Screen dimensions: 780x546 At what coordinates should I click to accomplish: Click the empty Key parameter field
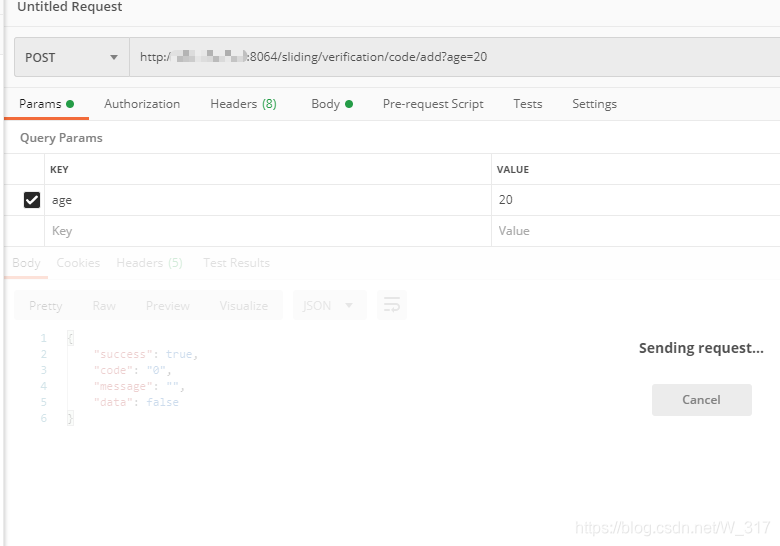tap(268, 231)
